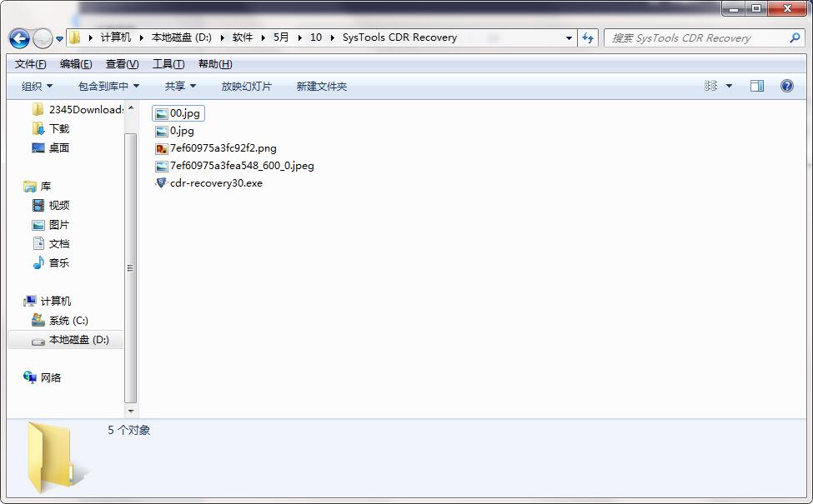Click the 下载 (Downloads) folder icon
Screen dimensions: 813x504
pyautogui.click(x=40, y=128)
